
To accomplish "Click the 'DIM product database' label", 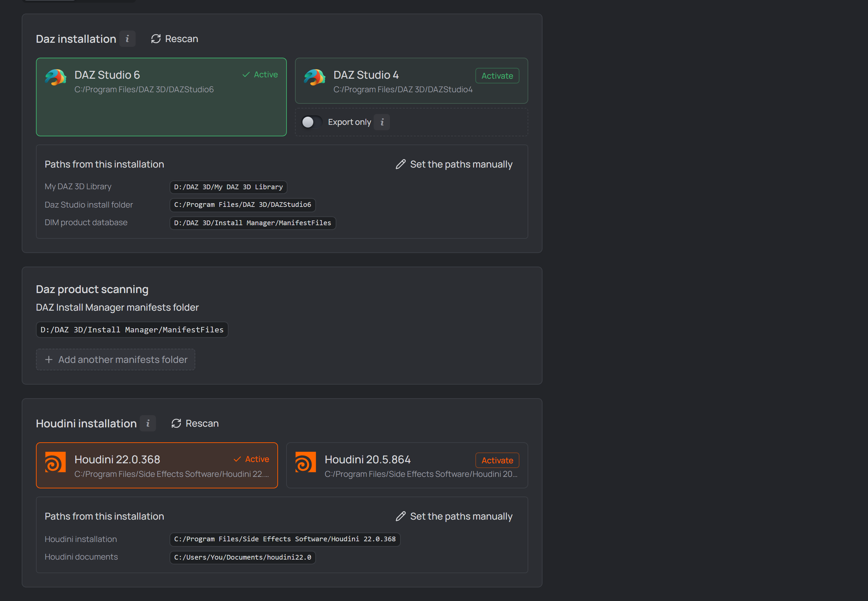I will click(x=86, y=222).
